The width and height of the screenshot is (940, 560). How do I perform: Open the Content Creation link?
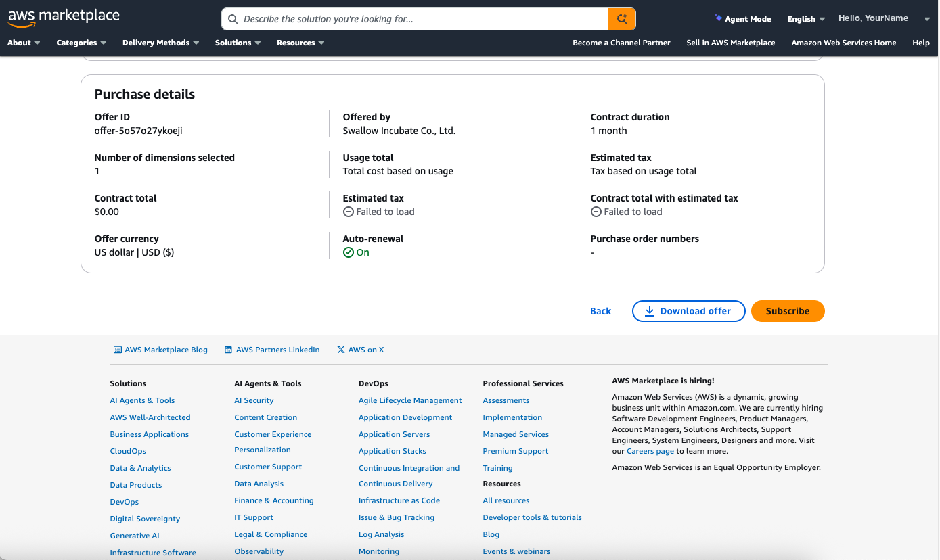point(265,417)
